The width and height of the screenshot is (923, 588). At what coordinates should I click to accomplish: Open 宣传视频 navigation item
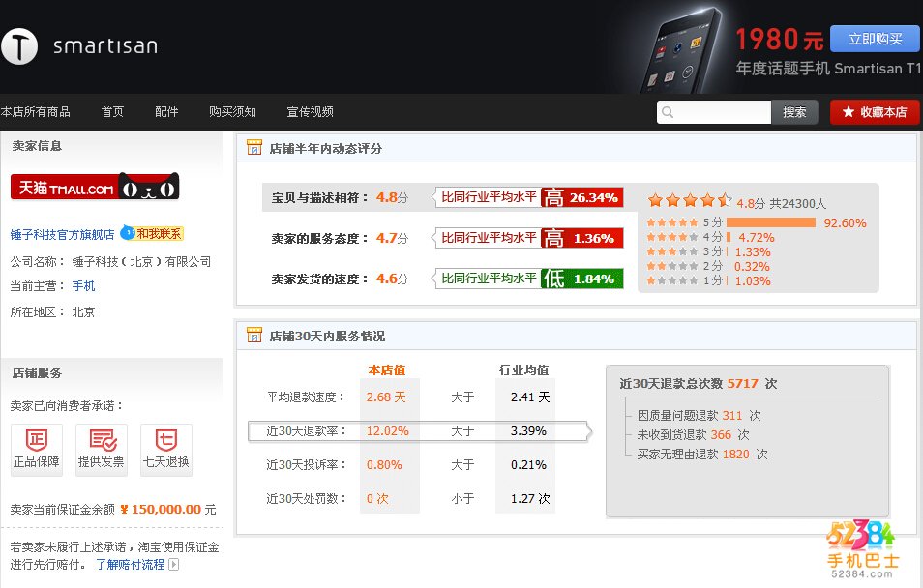311,112
